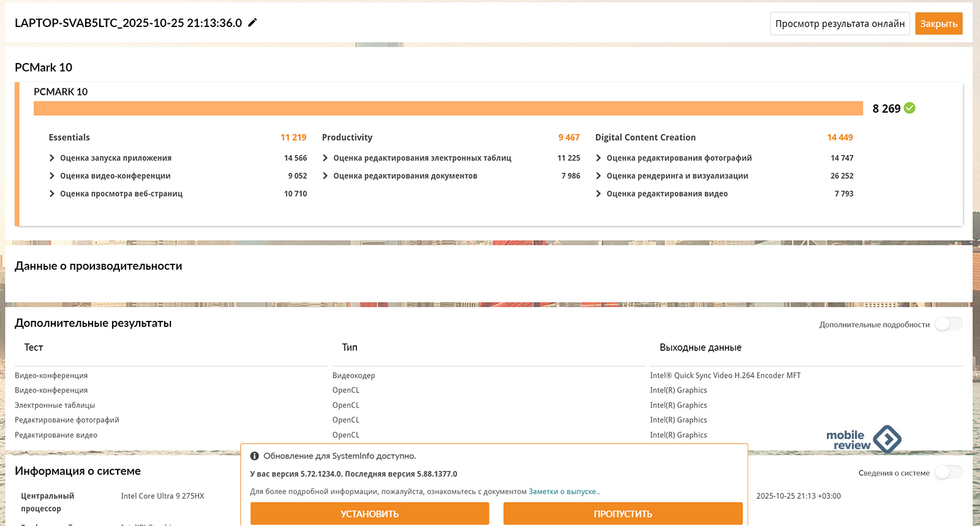
Task: Expand Оценка рендеринга и визуализации
Action: tap(598, 176)
